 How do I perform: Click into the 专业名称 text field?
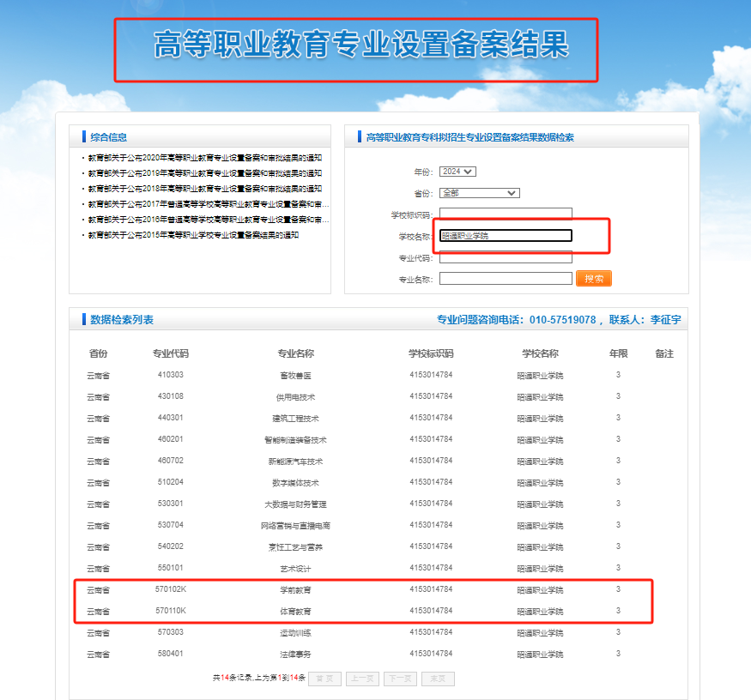tap(506, 279)
